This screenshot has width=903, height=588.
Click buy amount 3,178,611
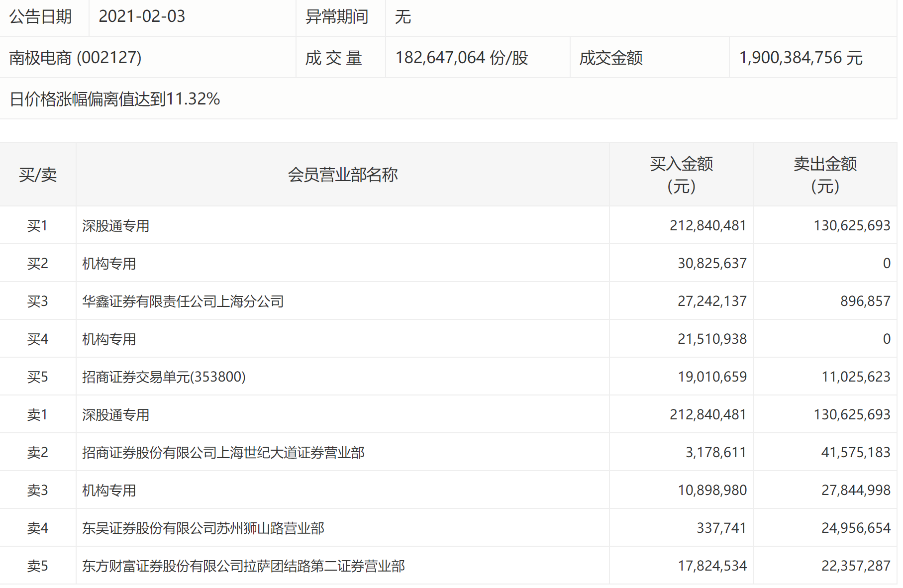click(716, 453)
